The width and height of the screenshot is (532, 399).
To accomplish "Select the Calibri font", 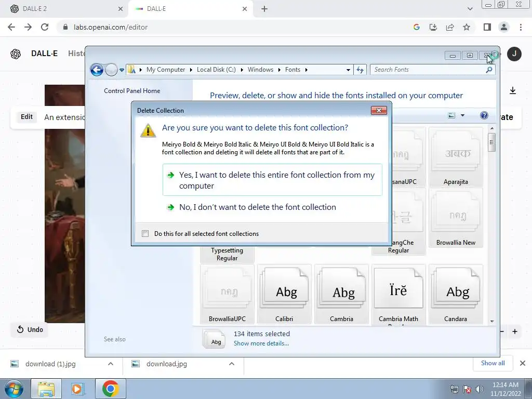I will (x=284, y=294).
